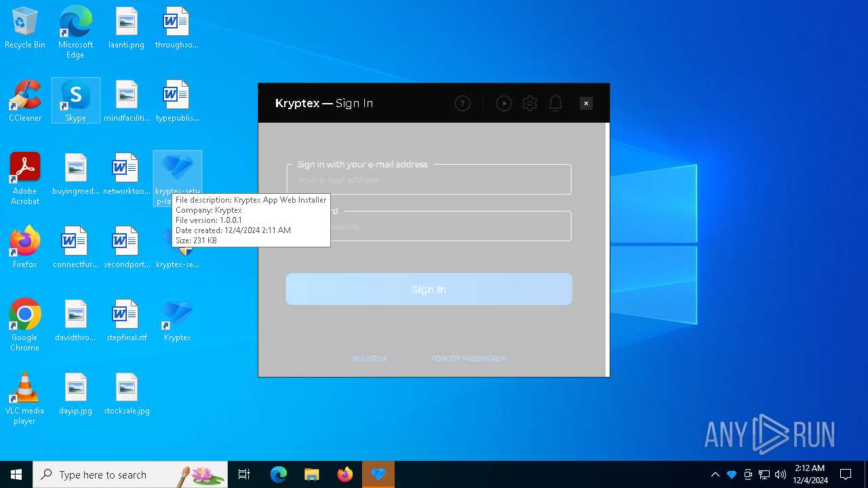Open Kryptex settings gear icon
The height and width of the screenshot is (488, 868).
(530, 103)
